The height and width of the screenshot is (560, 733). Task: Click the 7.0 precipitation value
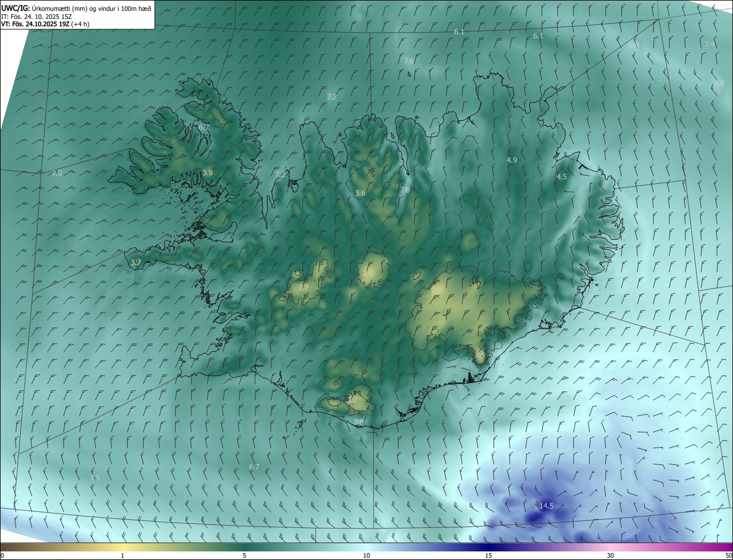(x=57, y=173)
